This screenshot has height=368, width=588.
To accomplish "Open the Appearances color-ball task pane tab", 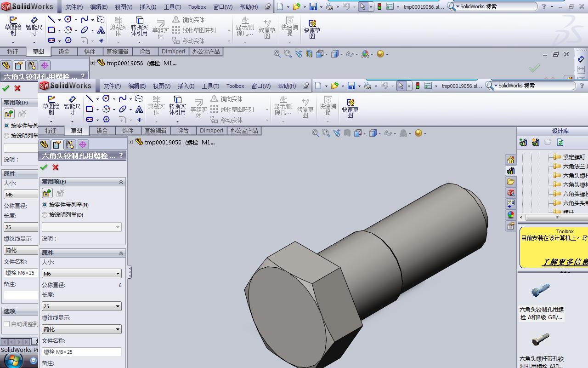I will pyautogui.click(x=510, y=215).
